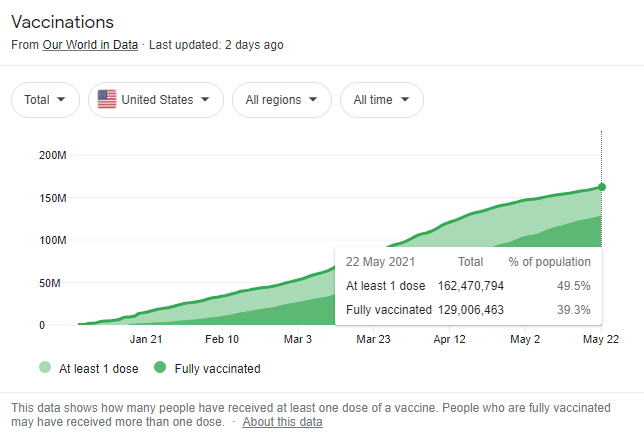Click the All time dropdown arrow
Viewport: 644px width, 438px height.
point(406,100)
